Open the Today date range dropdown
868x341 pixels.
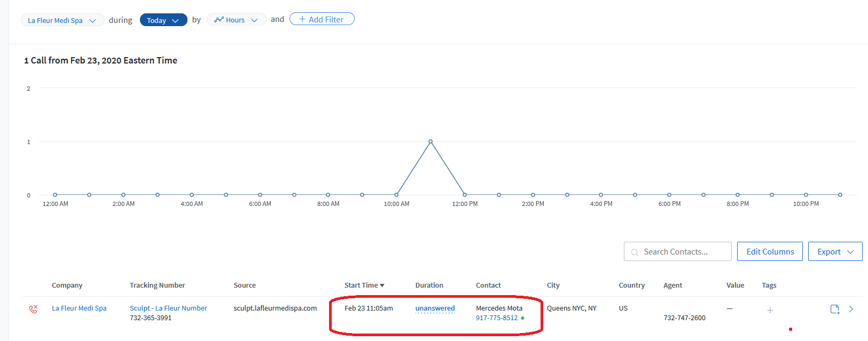tap(163, 20)
